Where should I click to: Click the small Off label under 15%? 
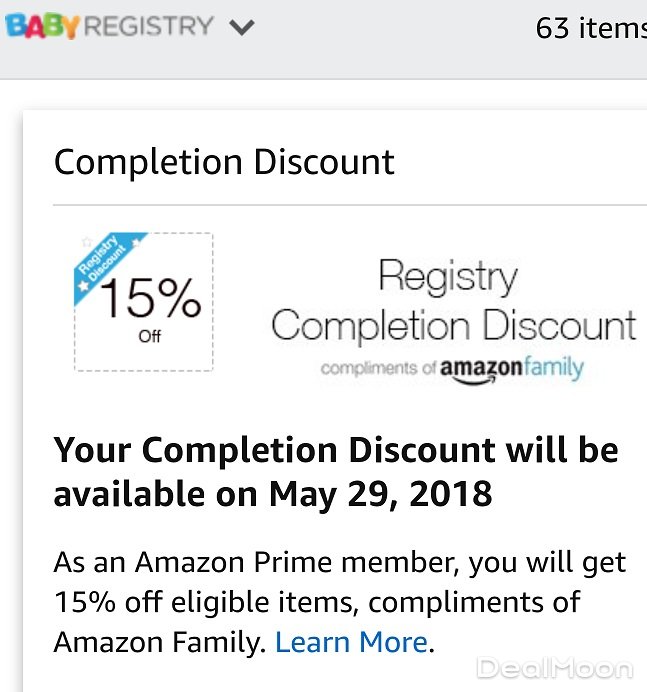click(149, 337)
